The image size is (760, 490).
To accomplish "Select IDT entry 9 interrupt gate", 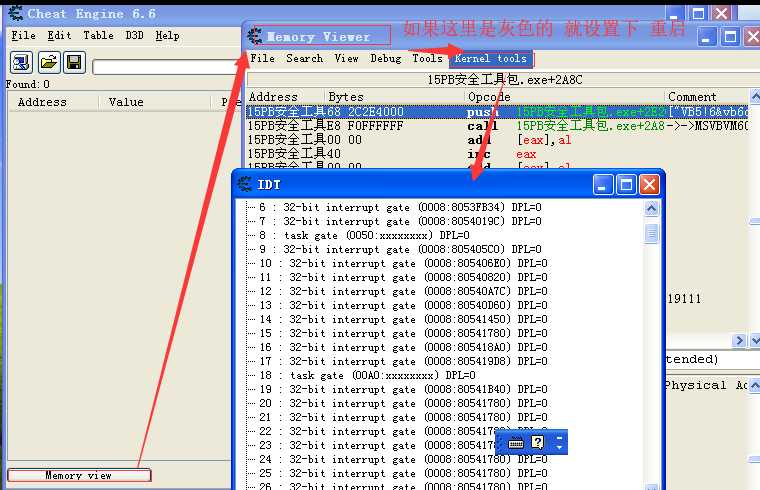I will [400, 250].
